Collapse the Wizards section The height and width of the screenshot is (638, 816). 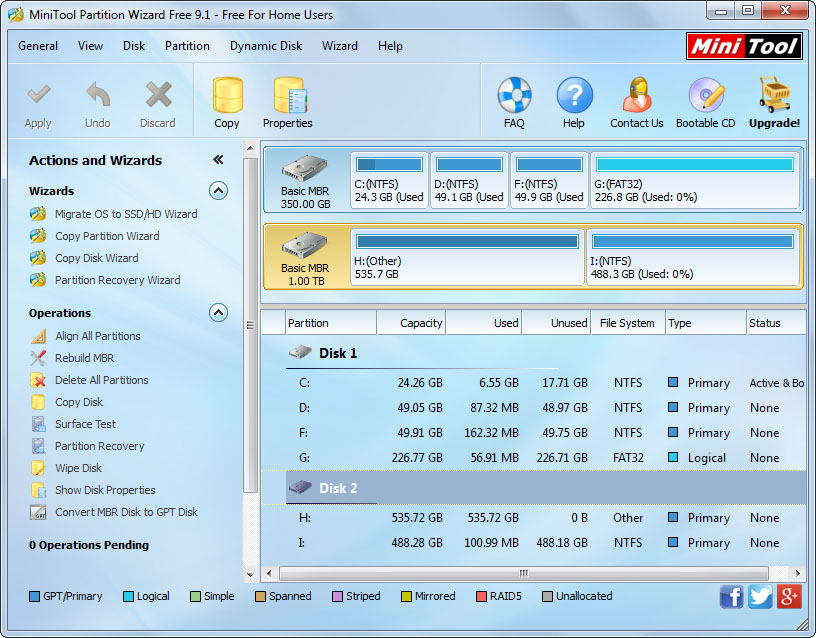coord(218,191)
